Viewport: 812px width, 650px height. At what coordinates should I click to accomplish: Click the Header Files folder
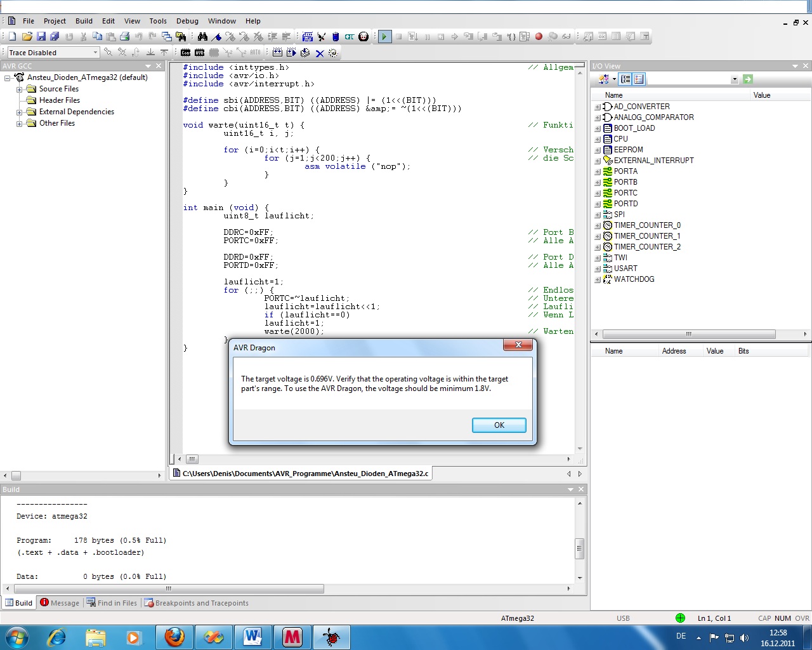[59, 100]
